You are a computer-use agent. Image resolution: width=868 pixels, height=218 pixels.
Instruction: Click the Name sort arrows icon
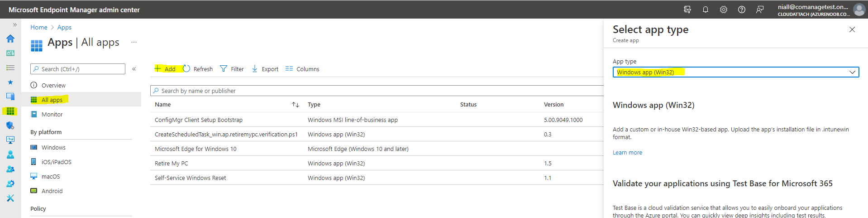pyautogui.click(x=296, y=105)
